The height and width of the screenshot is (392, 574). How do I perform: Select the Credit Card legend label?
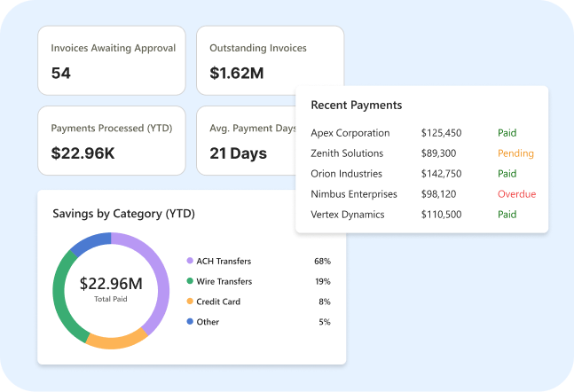[218, 302]
